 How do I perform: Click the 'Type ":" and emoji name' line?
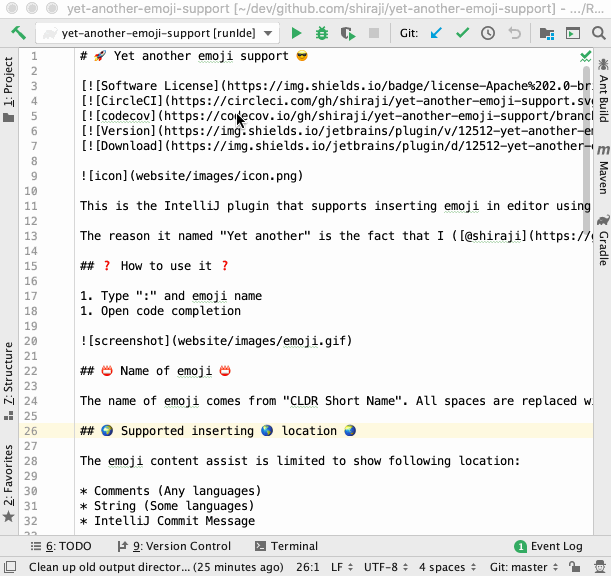171,296
